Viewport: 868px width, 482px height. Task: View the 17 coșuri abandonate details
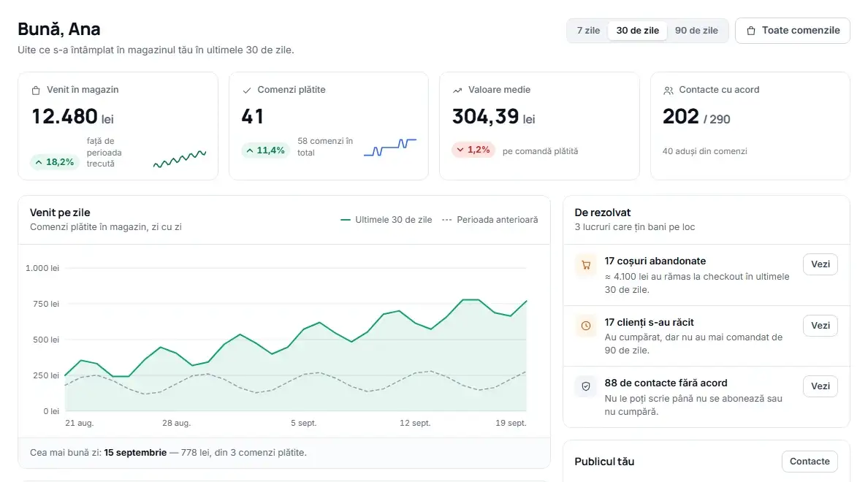point(821,264)
